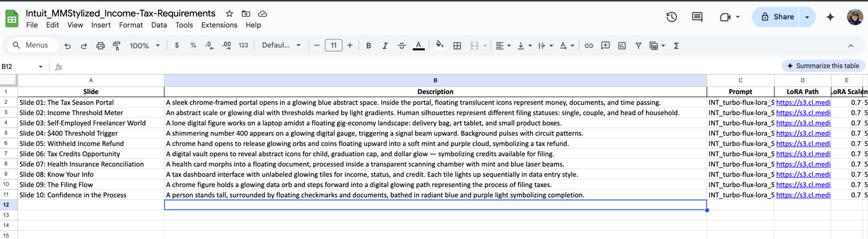Toggle italic formatting
Screen dimensions: 868x239
(x=385, y=46)
